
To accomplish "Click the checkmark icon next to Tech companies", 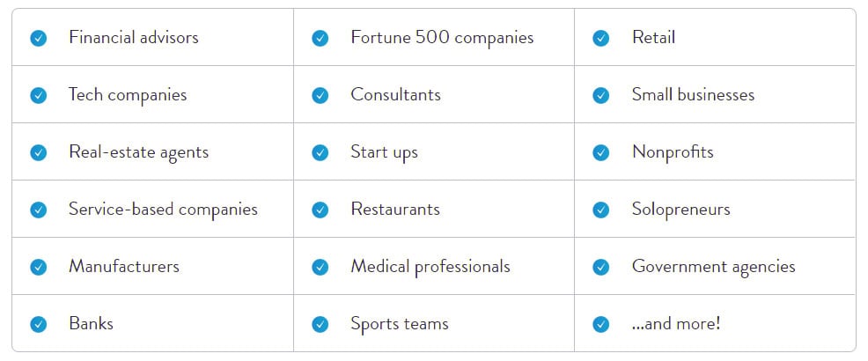I will (39, 95).
